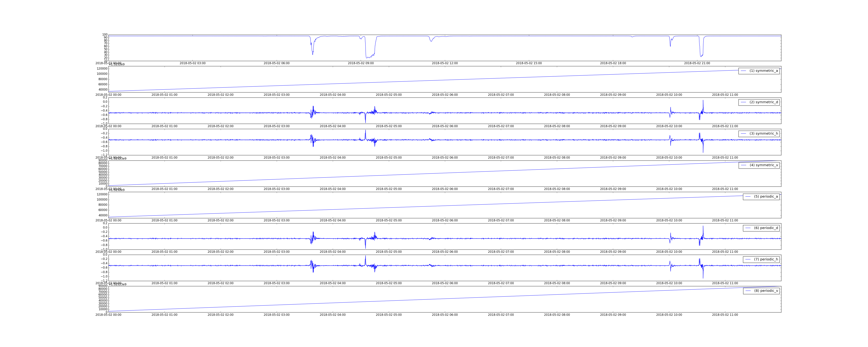
Task: Click "120000" on the symmetric_a plot axis
Action: (x=102, y=69)
